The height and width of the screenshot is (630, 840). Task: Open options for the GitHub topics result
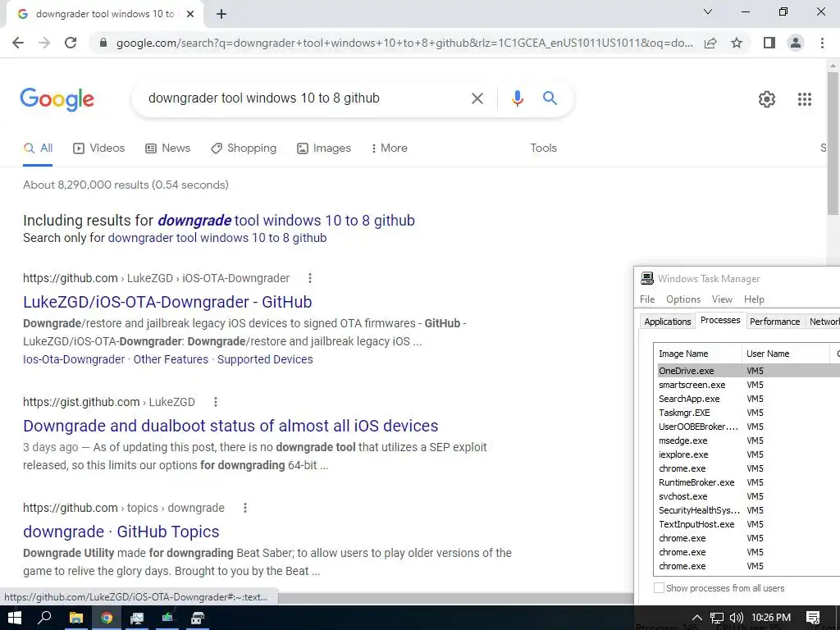[244, 508]
